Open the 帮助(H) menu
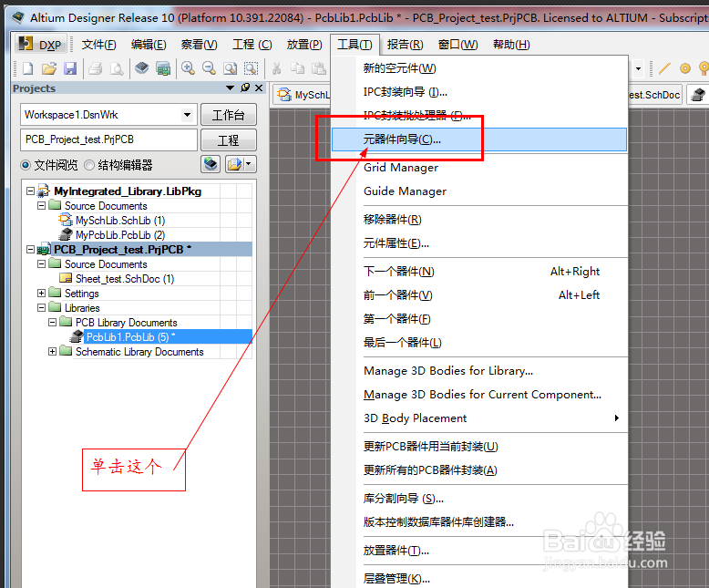Screen dimensions: 709x588 pos(511,45)
